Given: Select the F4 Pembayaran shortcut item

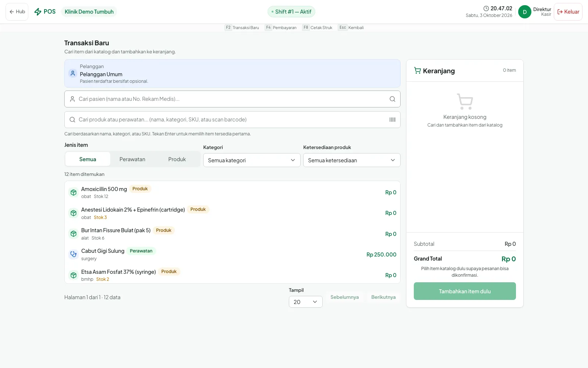Looking at the screenshot, I should coord(281,28).
